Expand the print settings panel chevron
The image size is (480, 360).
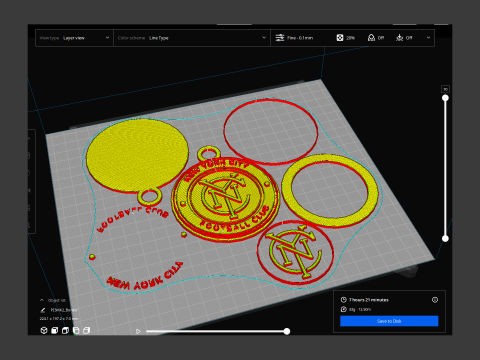pos(428,38)
